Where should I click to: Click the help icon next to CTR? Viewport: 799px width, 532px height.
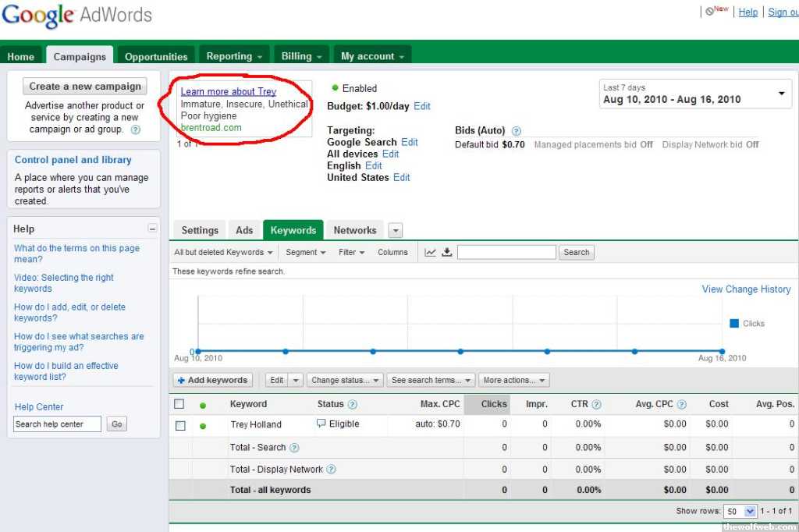pos(596,404)
